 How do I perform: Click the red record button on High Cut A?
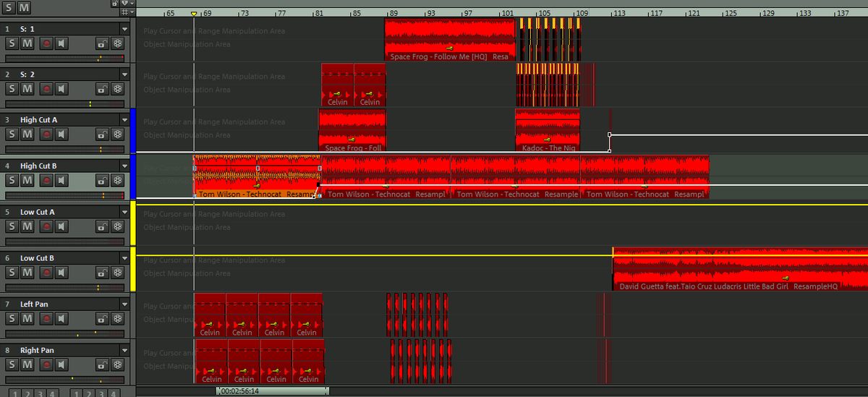point(46,135)
